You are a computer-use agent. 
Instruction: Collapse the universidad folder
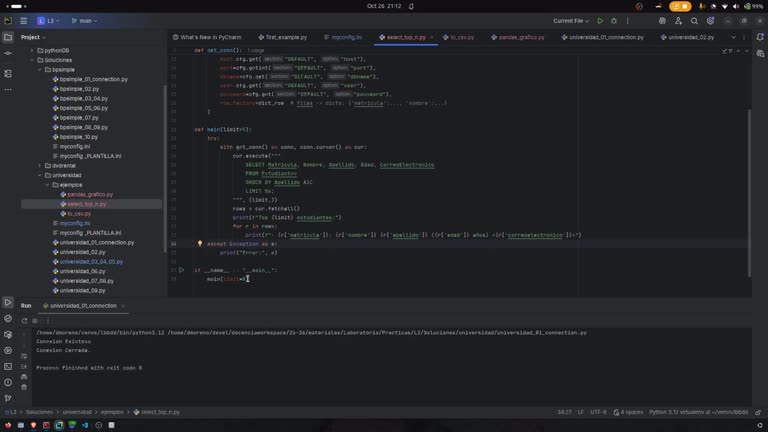point(40,175)
